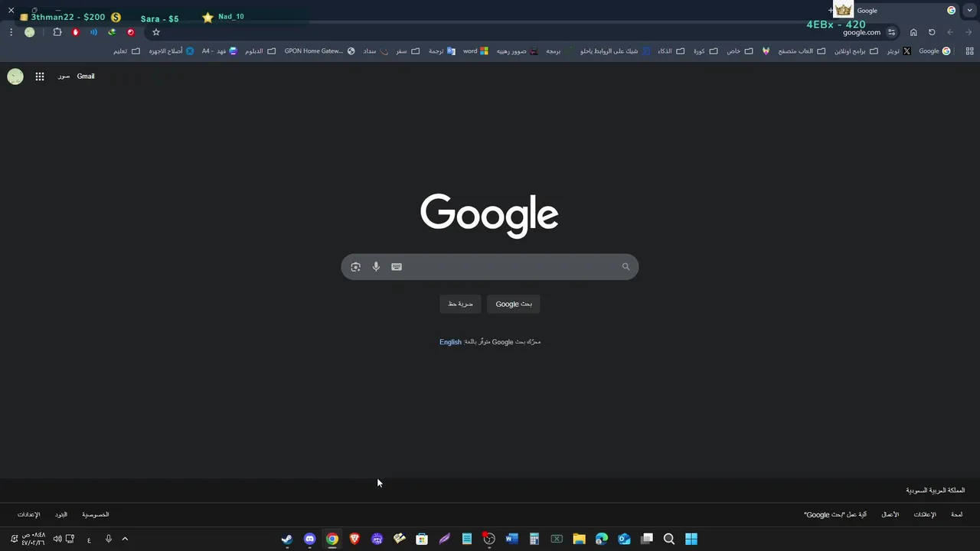Open Gmail link
Screen dimensions: 980x551
(x=86, y=77)
